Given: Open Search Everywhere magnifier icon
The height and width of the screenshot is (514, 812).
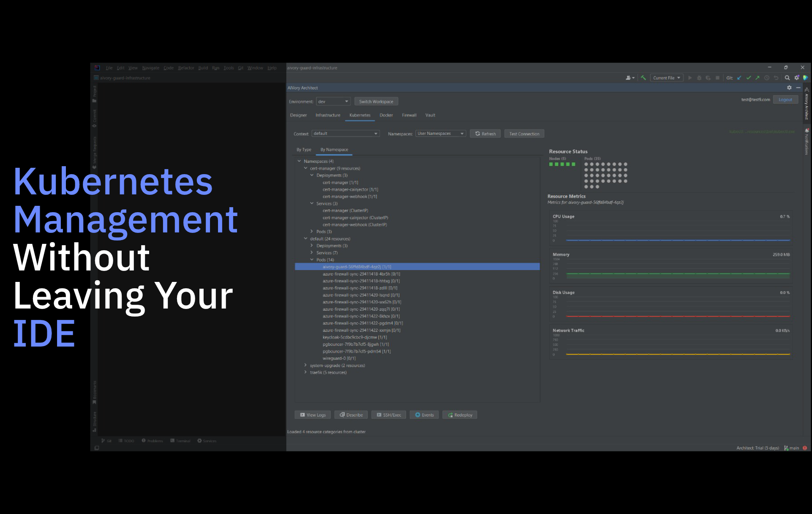Looking at the screenshot, I should (x=787, y=78).
